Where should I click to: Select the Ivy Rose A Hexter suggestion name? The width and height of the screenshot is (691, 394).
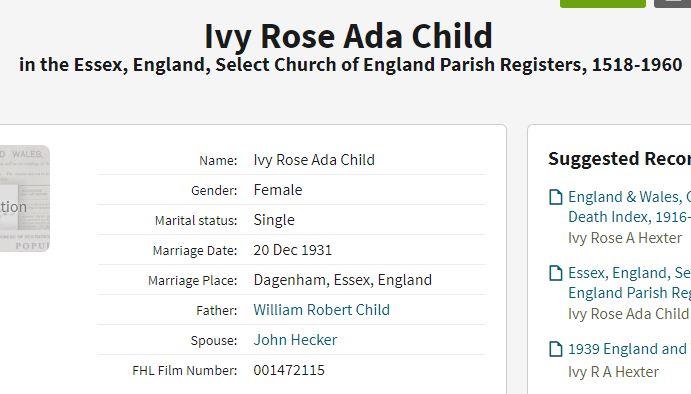(624, 238)
